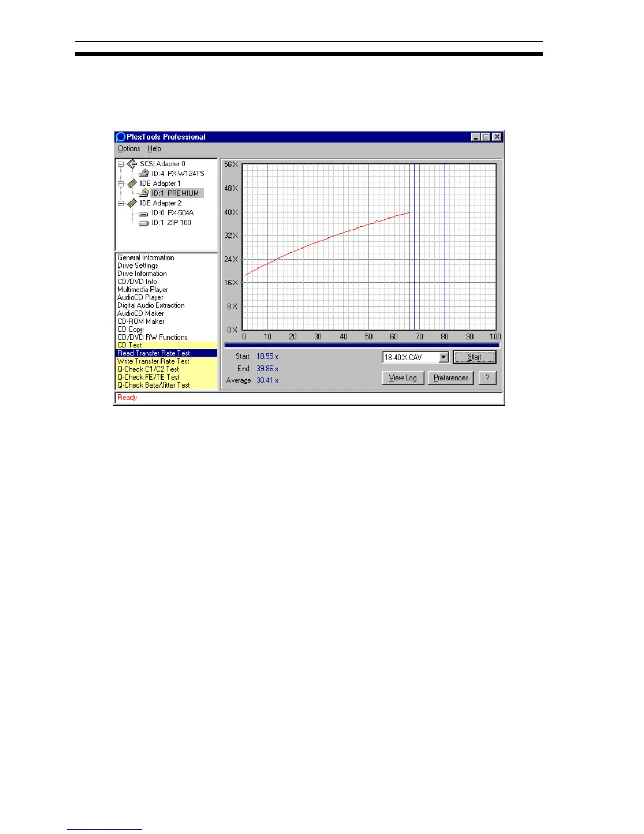This screenshot has height=834, width=644.
Task: Open Digital Audio Extraction
Action: (151, 305)
